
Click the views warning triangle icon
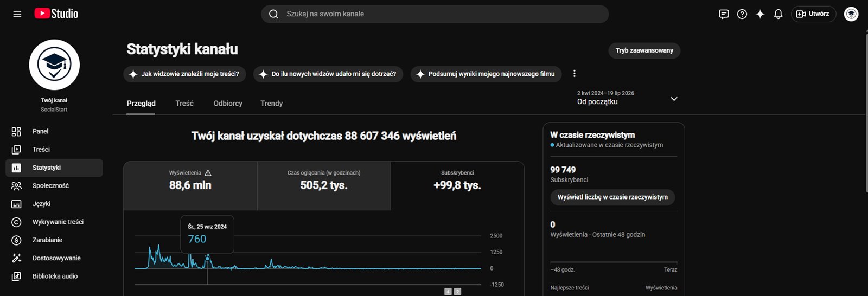click(208, 173)
